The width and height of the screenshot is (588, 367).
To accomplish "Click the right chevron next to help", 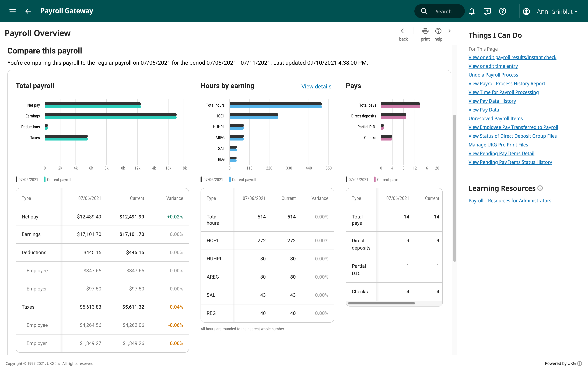I will pyautogui.click(x=450, y=31).
